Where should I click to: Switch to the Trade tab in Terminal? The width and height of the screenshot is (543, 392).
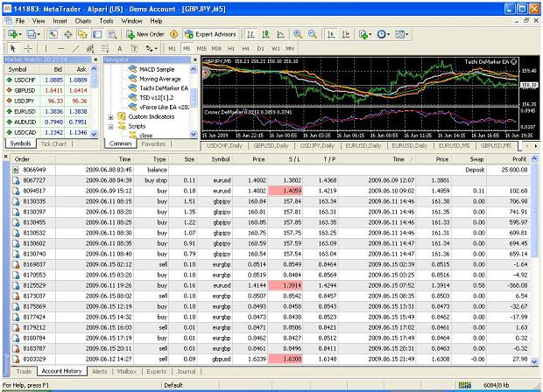click(24, 371)
